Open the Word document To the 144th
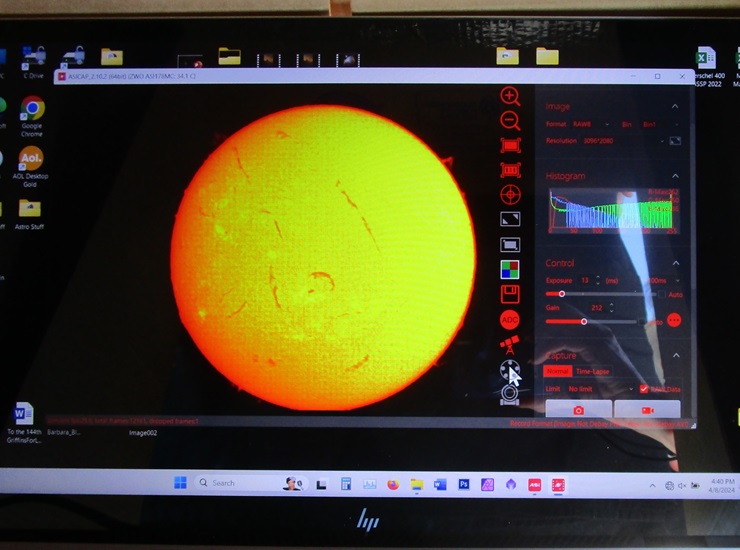 [x=24, y=422]
